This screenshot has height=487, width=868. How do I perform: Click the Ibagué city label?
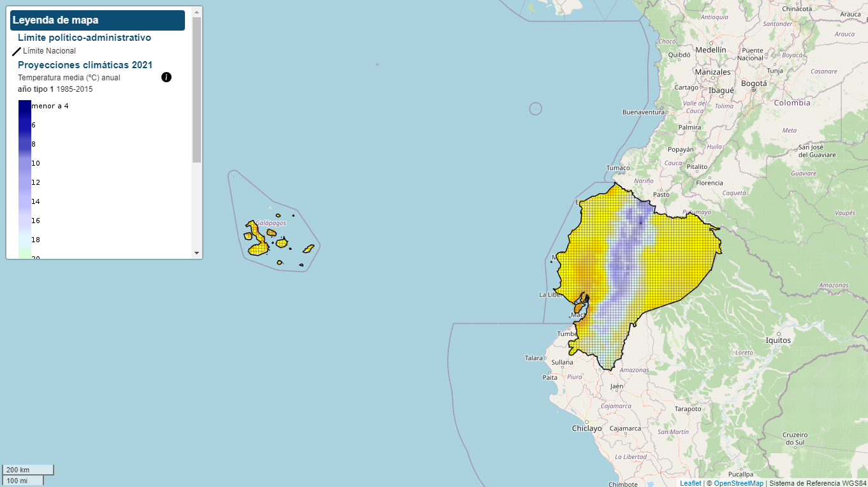721,91
